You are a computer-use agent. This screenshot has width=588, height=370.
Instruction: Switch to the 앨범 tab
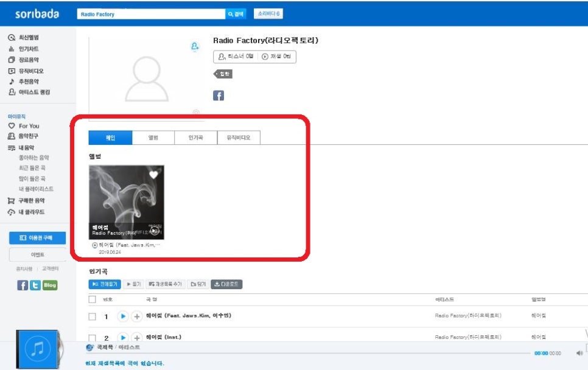coord(153,138)
